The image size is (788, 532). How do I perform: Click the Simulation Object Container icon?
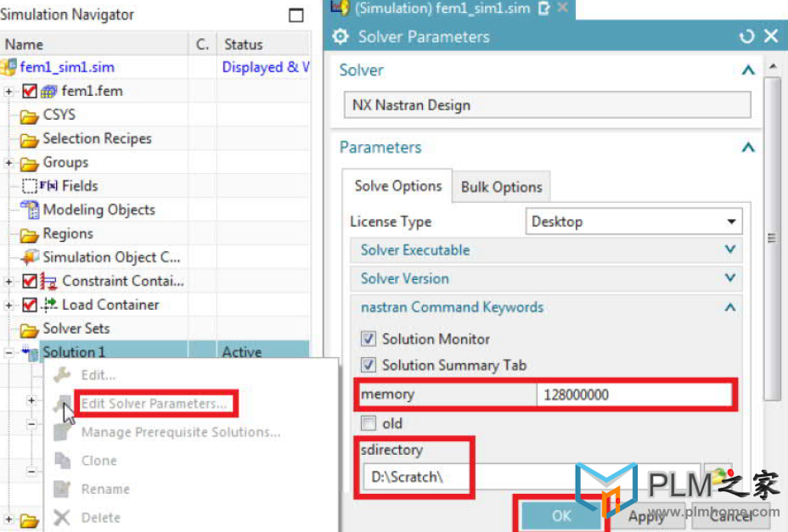tap(30, 257)
